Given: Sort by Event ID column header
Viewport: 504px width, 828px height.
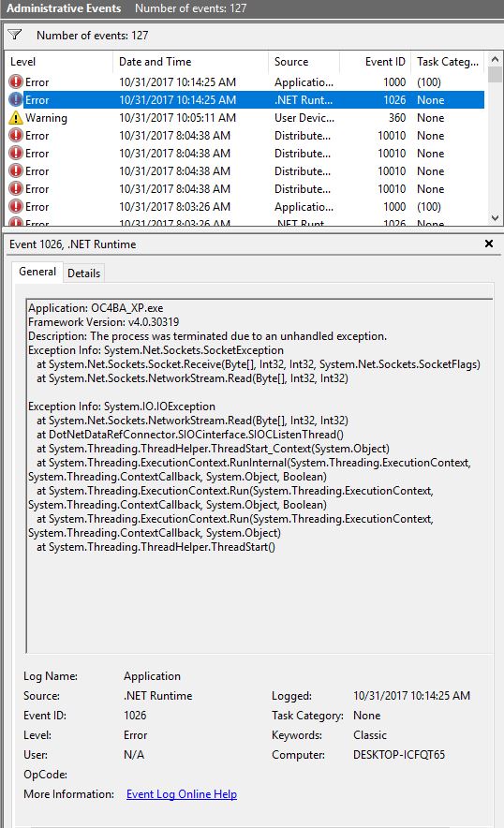Looking at the screenshot, I should click(375, 62).
